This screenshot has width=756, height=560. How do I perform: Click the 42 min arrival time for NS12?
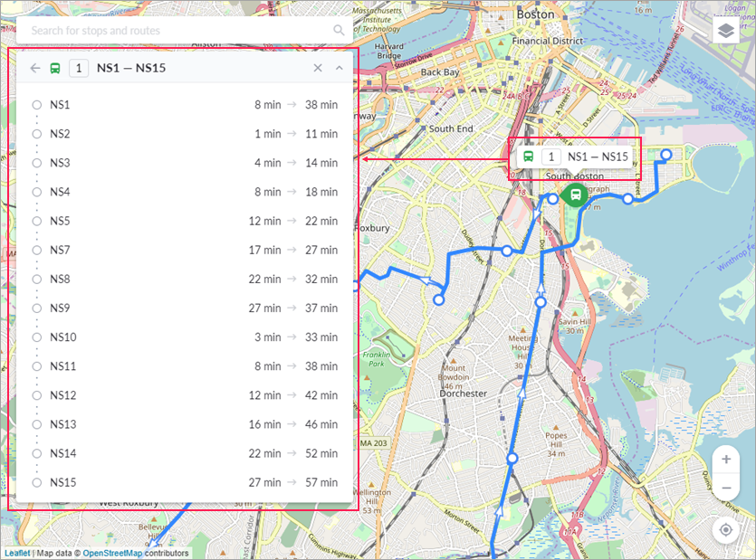click(x=321, y=395)
